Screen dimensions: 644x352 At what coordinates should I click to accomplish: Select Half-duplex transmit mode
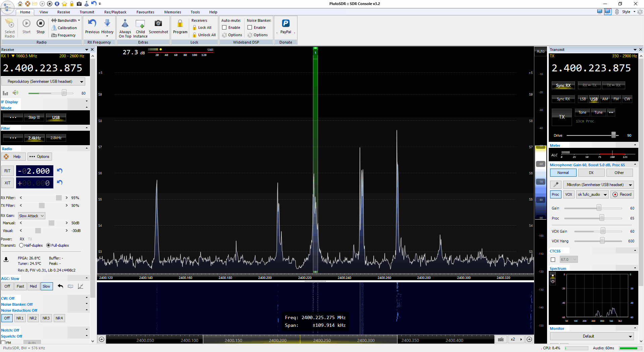(x=21, y=245)
